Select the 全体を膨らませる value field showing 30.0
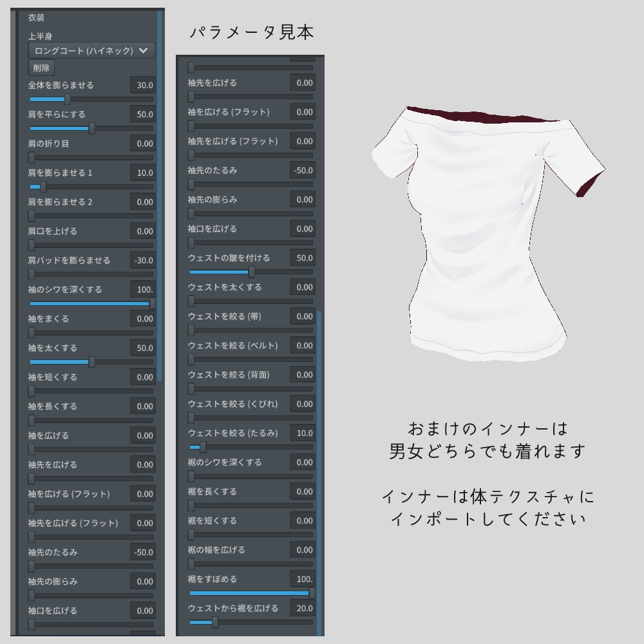The height and width of the screenshot is (644, 644). [x=143, y=83]
